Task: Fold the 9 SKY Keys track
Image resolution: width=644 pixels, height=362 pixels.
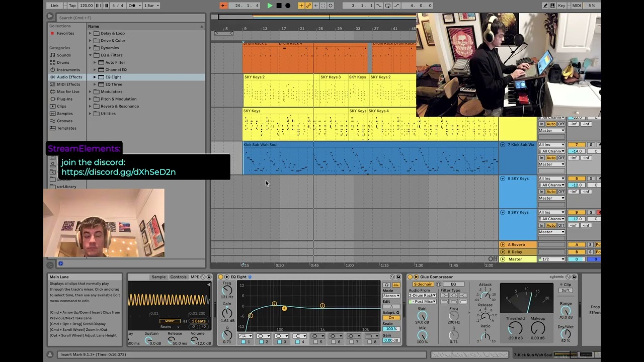Action: (x=503, y=212)
